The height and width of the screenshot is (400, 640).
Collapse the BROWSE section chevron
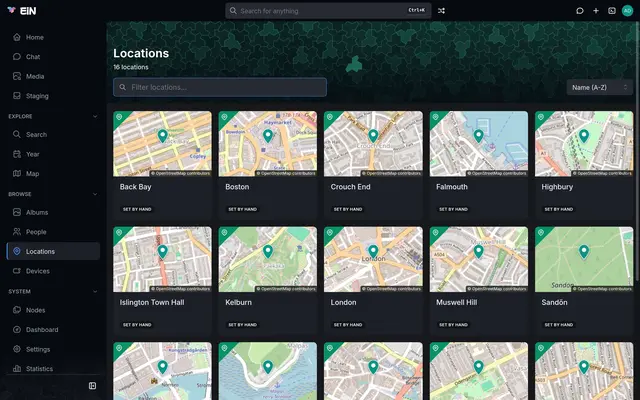click(x=95, y=194)
